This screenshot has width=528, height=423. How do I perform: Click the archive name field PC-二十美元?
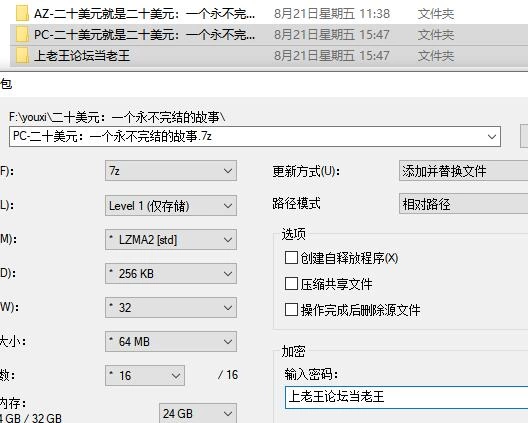click(255, 136)
